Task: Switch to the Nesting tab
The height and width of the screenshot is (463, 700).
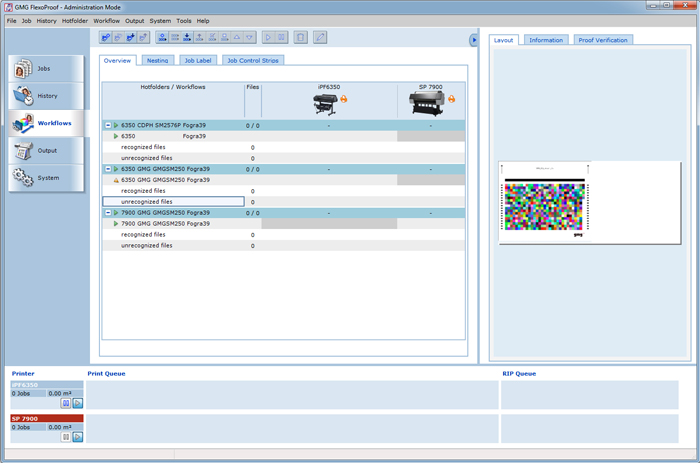Action: click(x=158, y=61)
